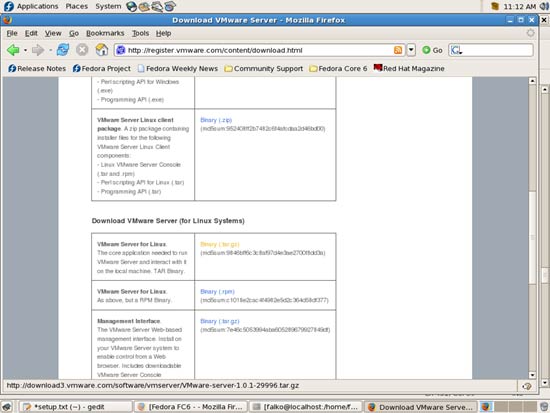The width and height of the screenshot is (550, 413).
Task: Launch the web browser globe panel icon
Action: (132, 6)
